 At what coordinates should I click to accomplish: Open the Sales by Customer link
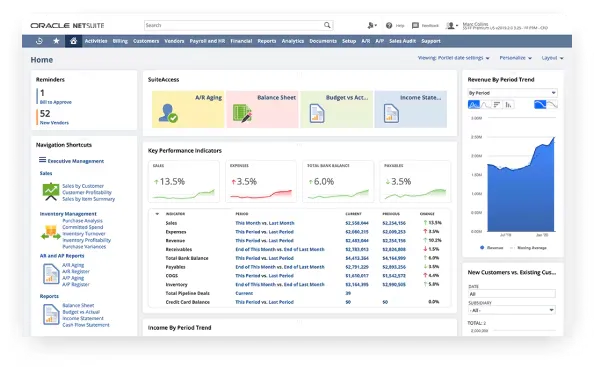click(83, 186)
